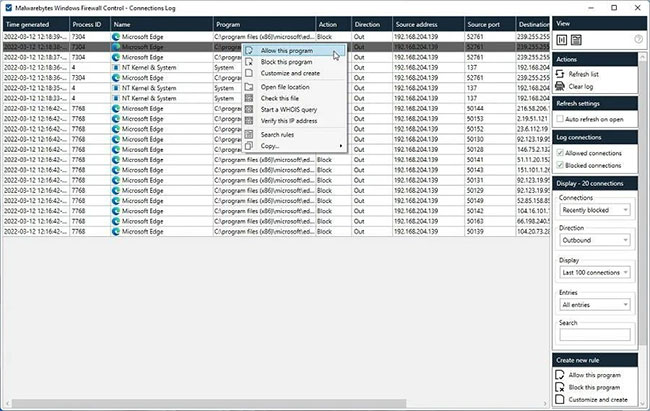Sort by Name column header

[x=162, y=24]
